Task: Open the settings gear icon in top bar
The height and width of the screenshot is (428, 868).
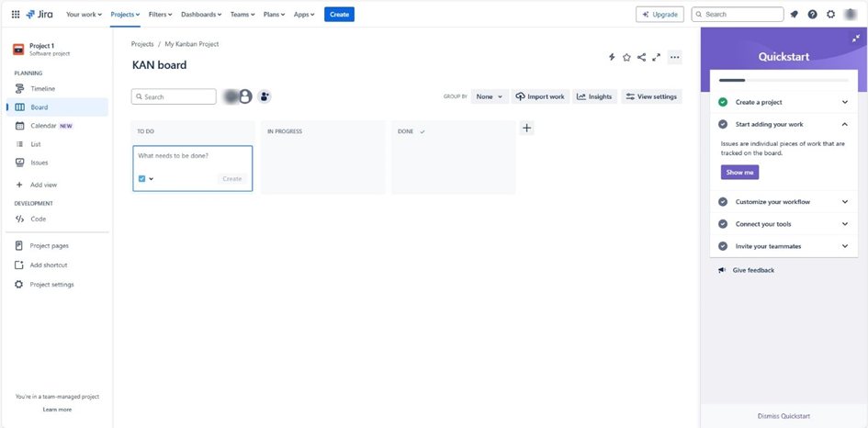Action: [x=831, y=15]
